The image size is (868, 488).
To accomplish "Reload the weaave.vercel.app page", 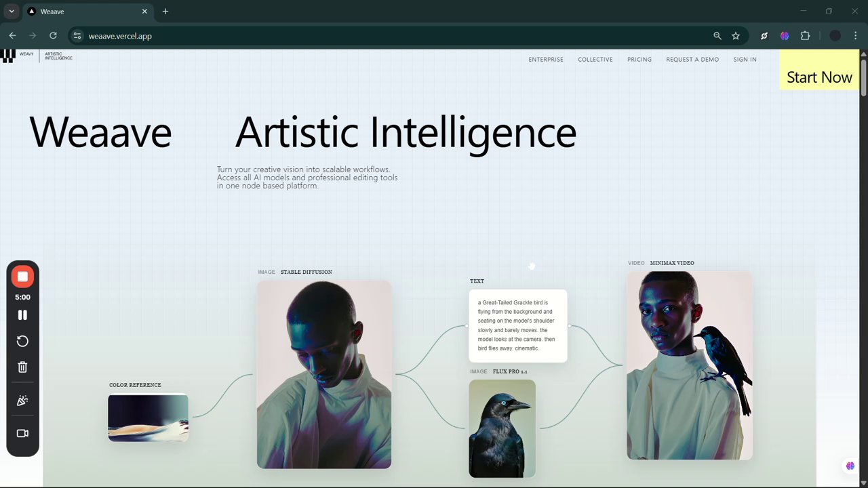I will pyautogui.click(x=53, y=36).
